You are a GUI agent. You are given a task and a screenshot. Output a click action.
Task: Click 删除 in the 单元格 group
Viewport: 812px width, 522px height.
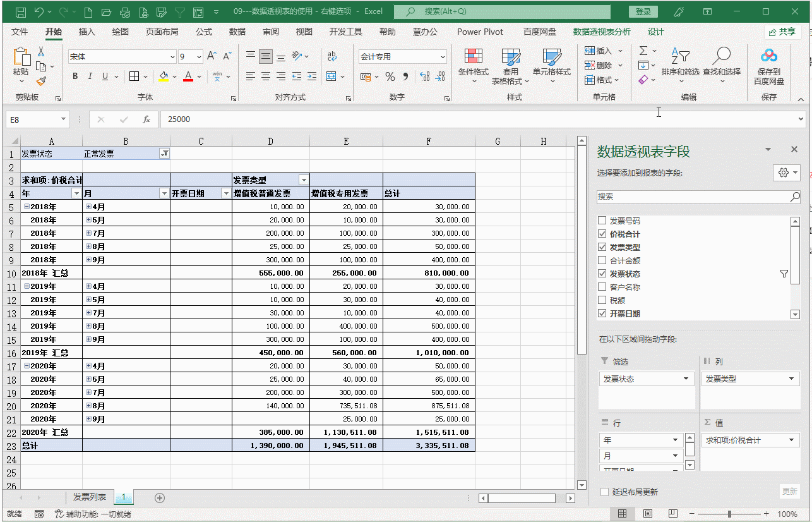(x=604, y=65)
